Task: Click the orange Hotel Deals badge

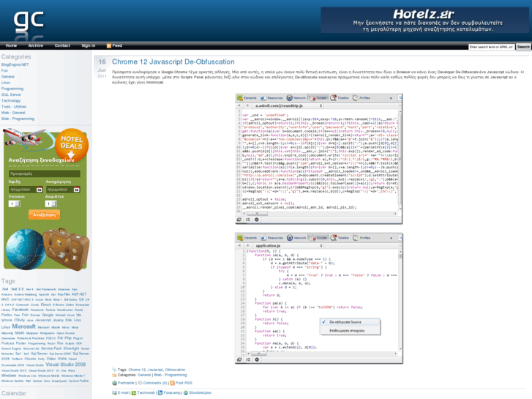Action: tap(71, 145)
